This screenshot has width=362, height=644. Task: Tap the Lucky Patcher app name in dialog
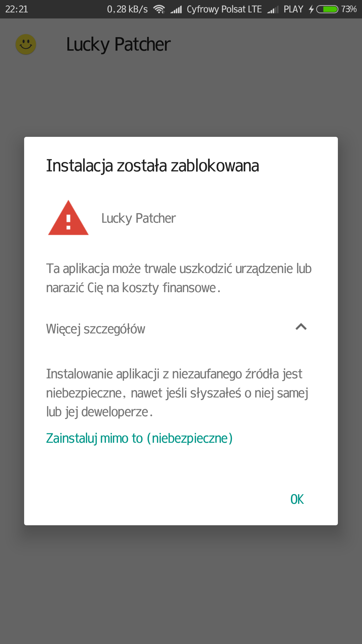(138, 218)
